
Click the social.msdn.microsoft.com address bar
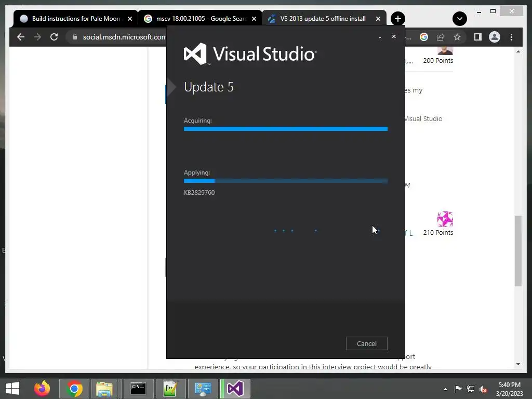coord(124,37)
